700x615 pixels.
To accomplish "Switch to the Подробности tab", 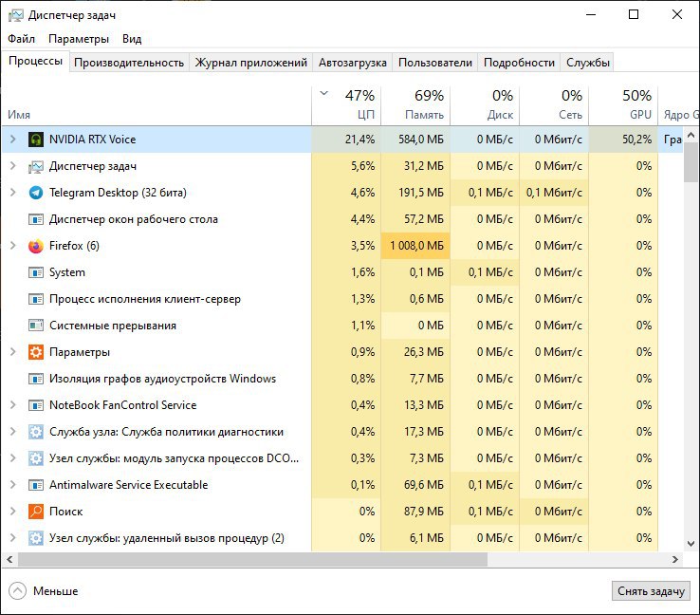I will click(x=519, y=63).
